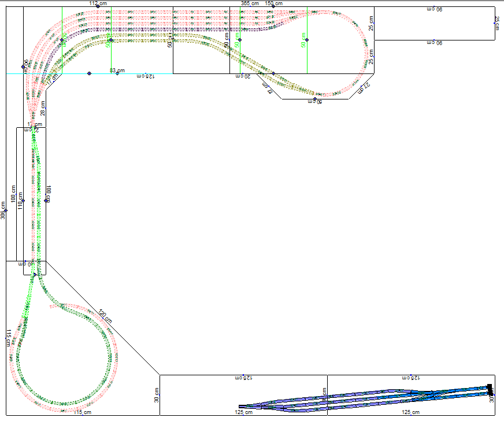This screenshot has width=504, height=421.
Task: Select the 83 cm dimension label
Action: pyautogui.click(x=117, y=71)
